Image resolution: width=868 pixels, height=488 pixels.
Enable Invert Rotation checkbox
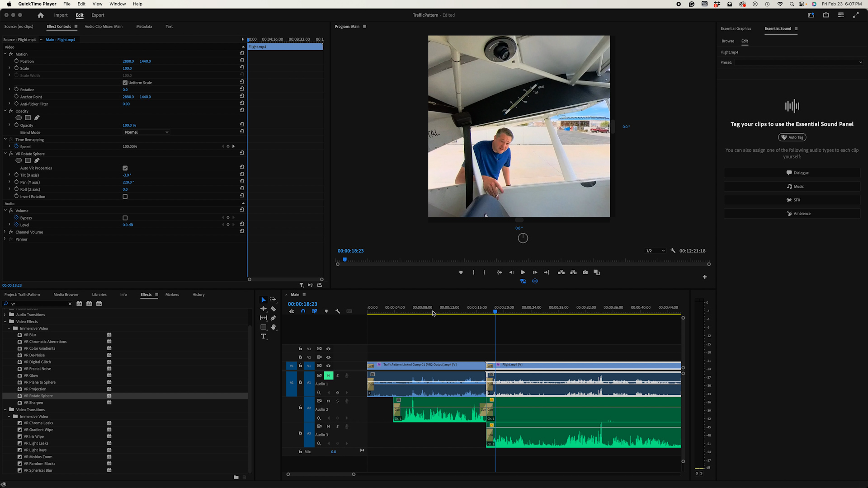pyautogui.click(x=125, y=197)
